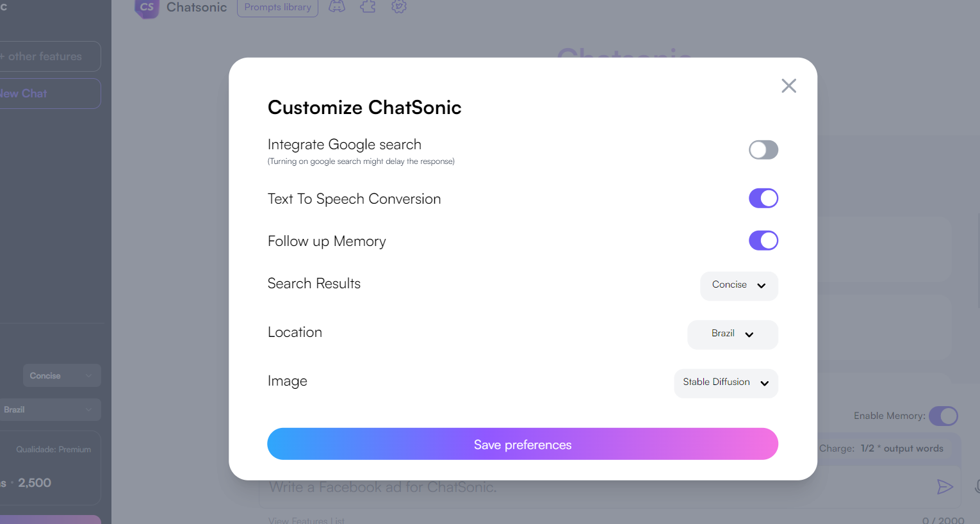This screenshot has height=524, width=980.
Task: Turn off Text To Speech Conversion
Action: coord(764,199)
